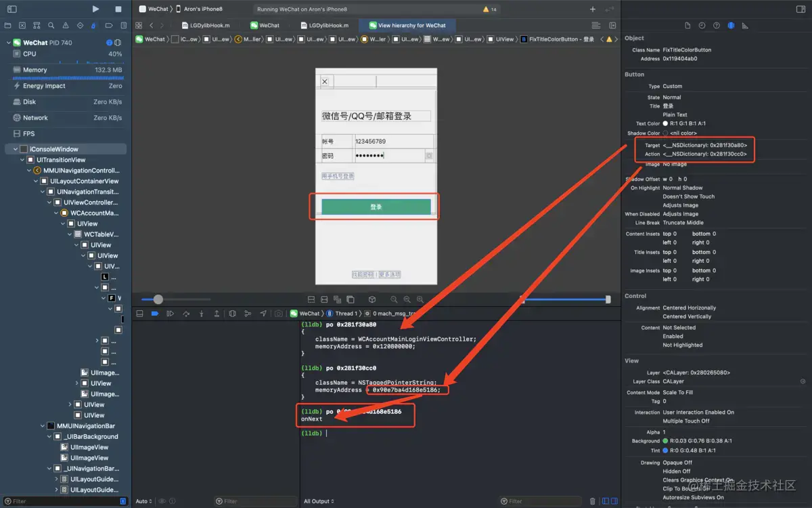812x508 pixels.
Task: Click the 14 warnings indicator
Action: coord(490,9)
